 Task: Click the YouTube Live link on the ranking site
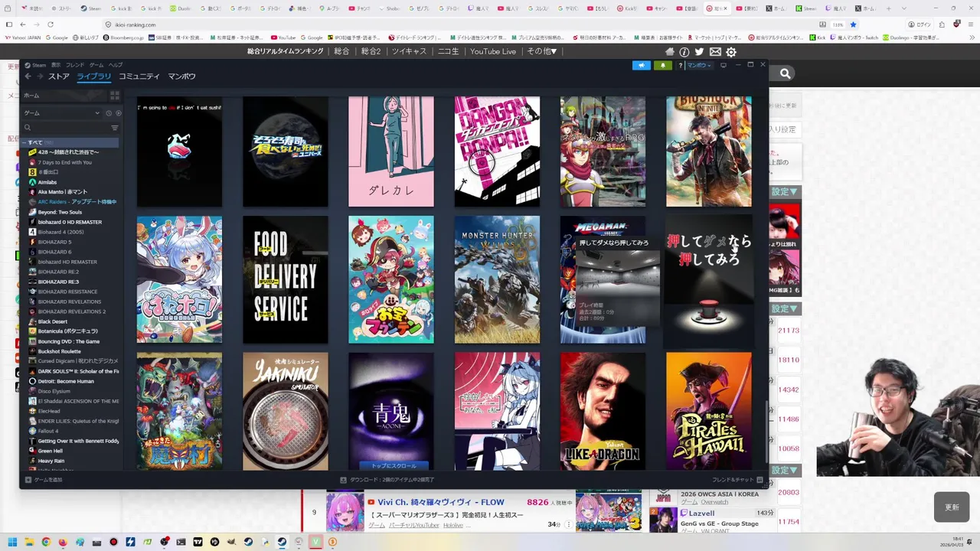tap(493, 51)
